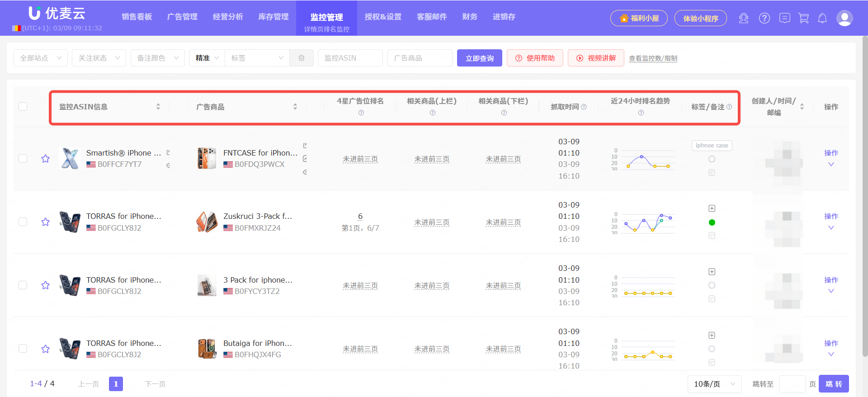
Task: Open the 全部站点 dropdown
Action: (x=41, y=58)
